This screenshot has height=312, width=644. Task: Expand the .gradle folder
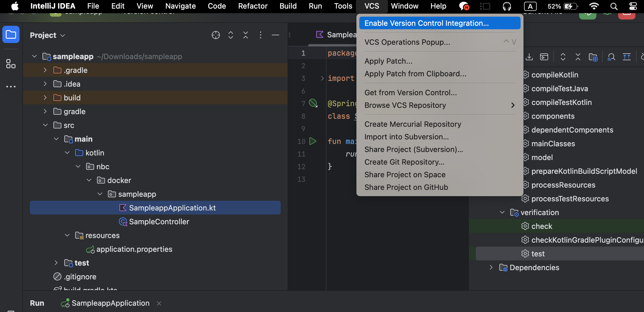(45, 70)
